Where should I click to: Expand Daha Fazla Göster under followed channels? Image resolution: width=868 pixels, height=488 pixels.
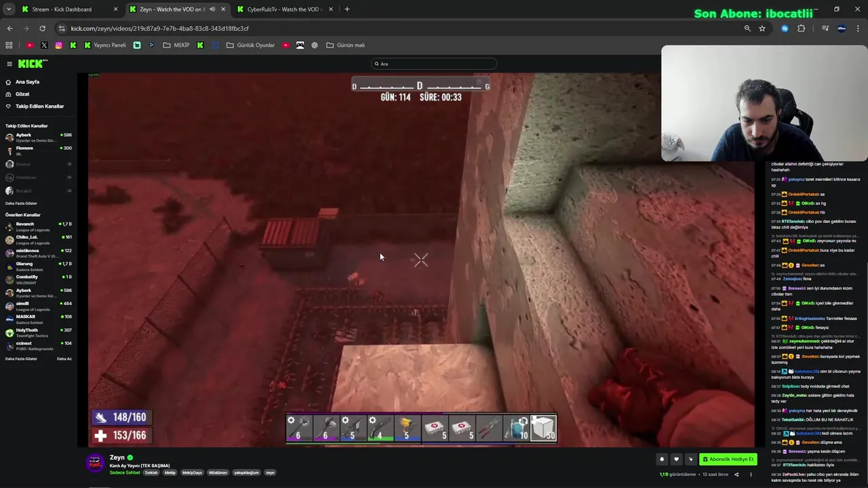[x=21, y=203]
